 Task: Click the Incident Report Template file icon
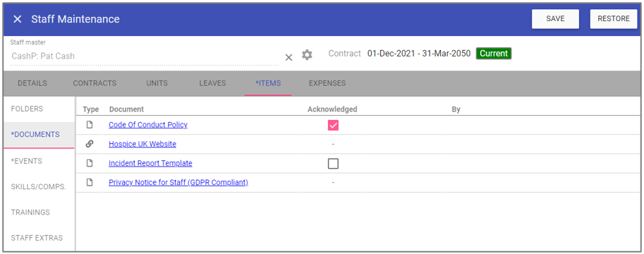(x=90, y=163)
